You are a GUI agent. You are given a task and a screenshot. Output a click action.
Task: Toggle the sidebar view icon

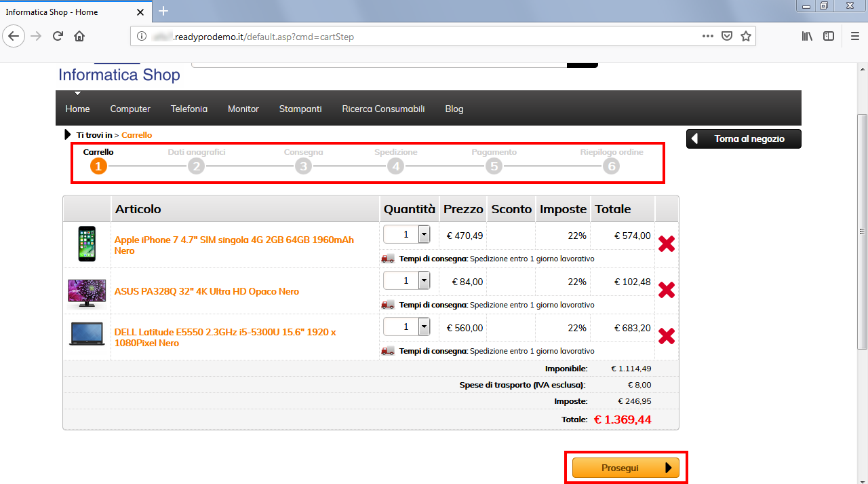829,36
